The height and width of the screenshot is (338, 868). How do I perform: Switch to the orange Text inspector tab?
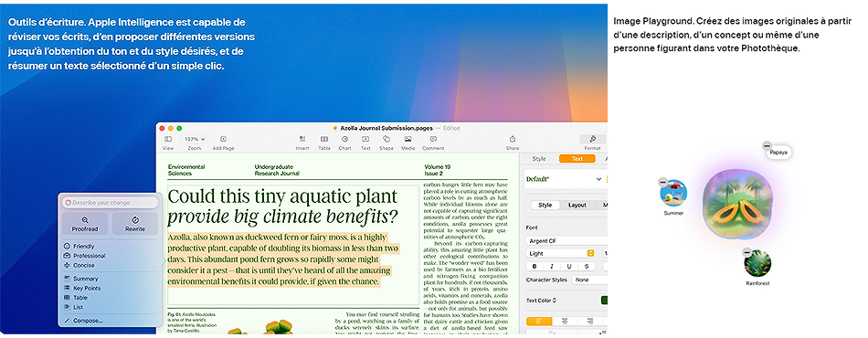(x=577, y=159)
